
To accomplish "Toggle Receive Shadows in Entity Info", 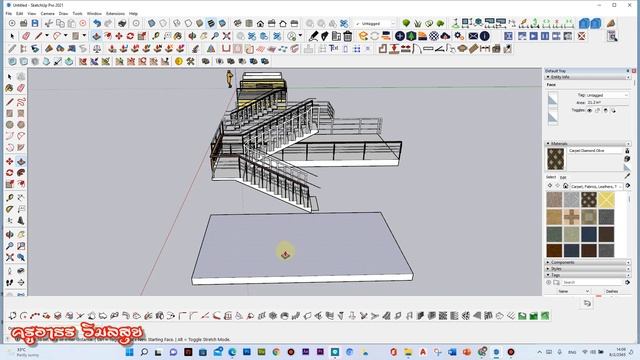I will point(605,111).
